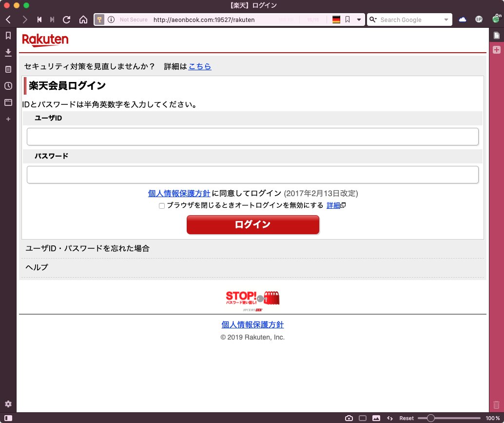Select the current tab thumbnail

[497, 36]
